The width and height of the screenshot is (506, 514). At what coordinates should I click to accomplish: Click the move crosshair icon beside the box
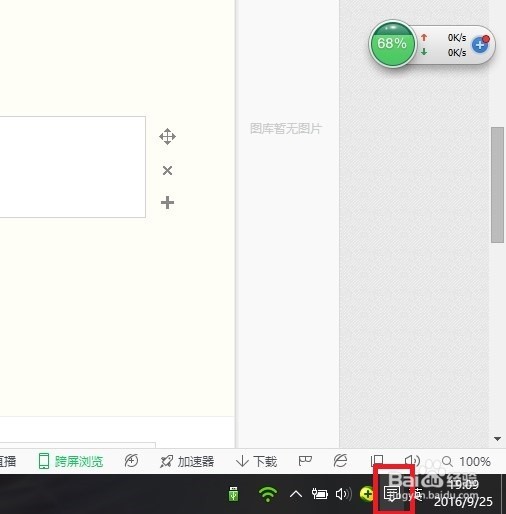click(x=167, y=136)
